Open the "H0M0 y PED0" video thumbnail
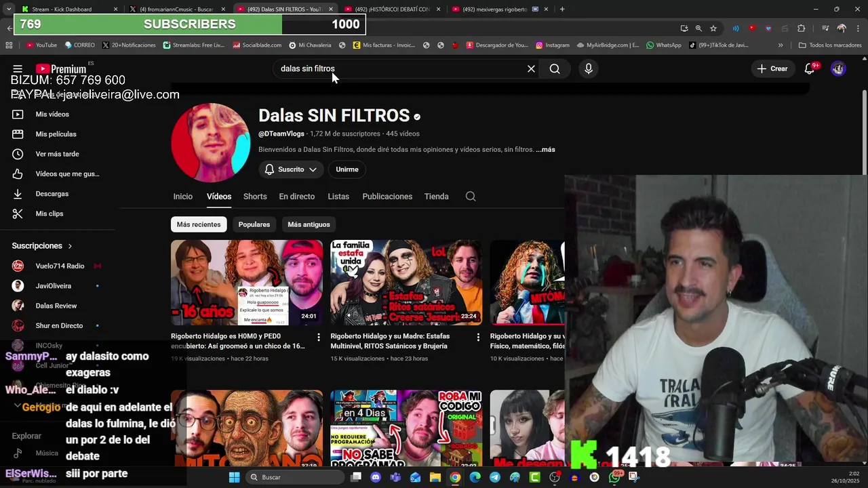868x488 pixels. [247, 283]
